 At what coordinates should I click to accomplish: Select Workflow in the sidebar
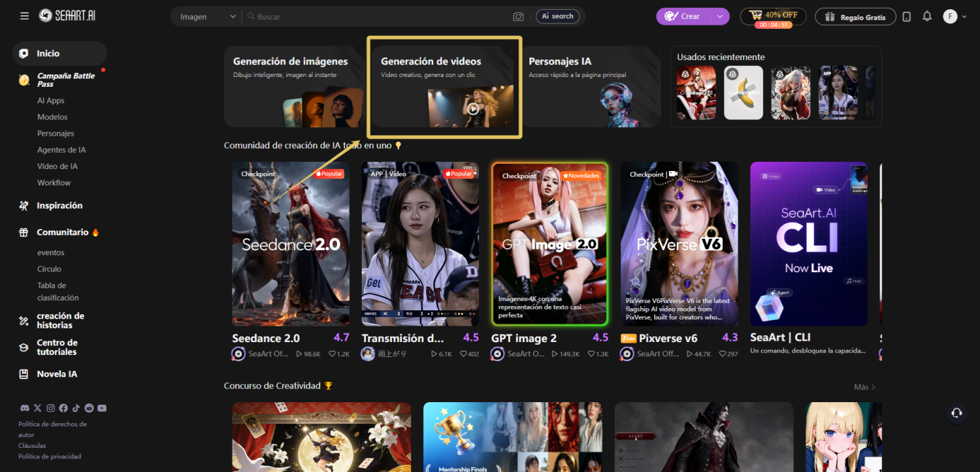(54, 183)
